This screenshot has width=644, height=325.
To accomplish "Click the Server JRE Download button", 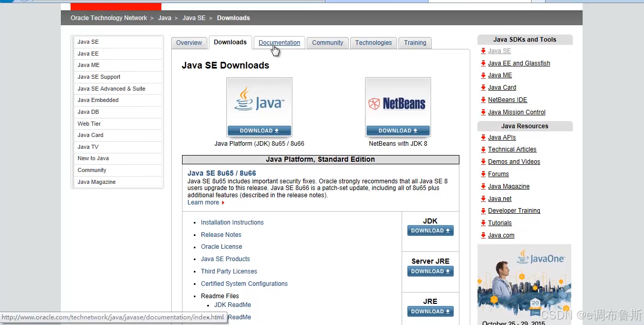I will click(x=431, y=271).
